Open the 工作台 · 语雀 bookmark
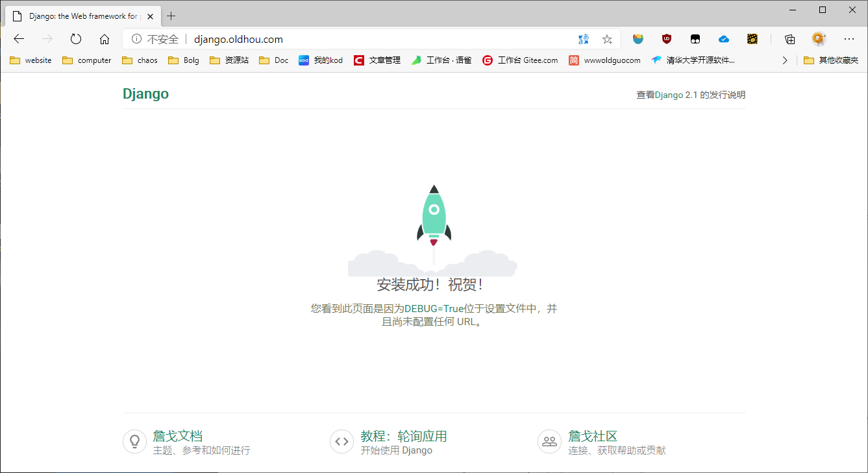The height and width of the screenshot is (473, 868). [441, 60]
